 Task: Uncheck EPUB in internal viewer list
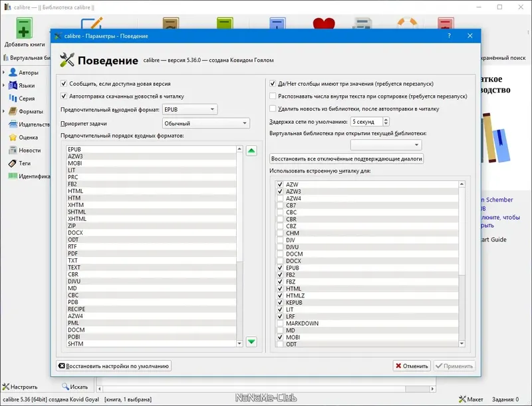coord(280,268)
